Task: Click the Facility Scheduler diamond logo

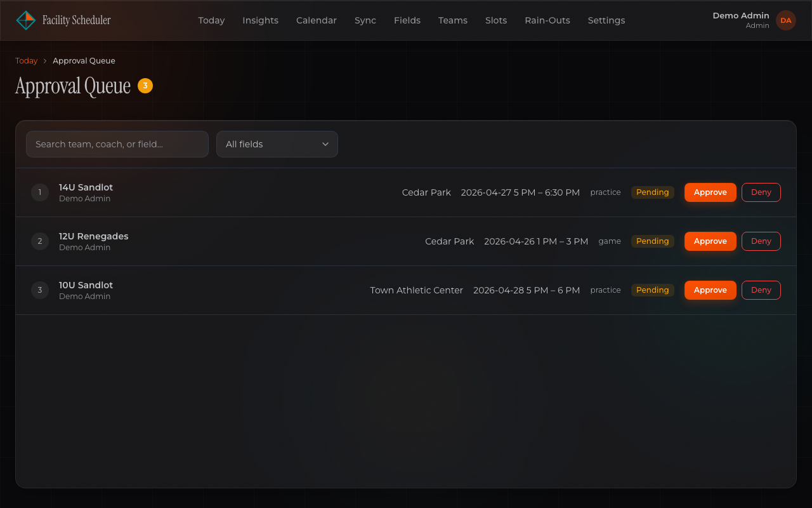Action: [25, 20]
